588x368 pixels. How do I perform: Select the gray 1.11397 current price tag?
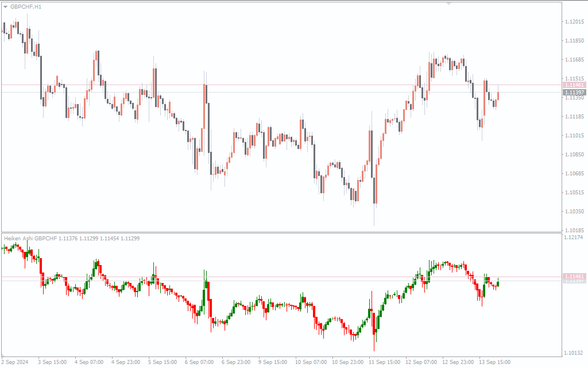(x=574, y=92)
